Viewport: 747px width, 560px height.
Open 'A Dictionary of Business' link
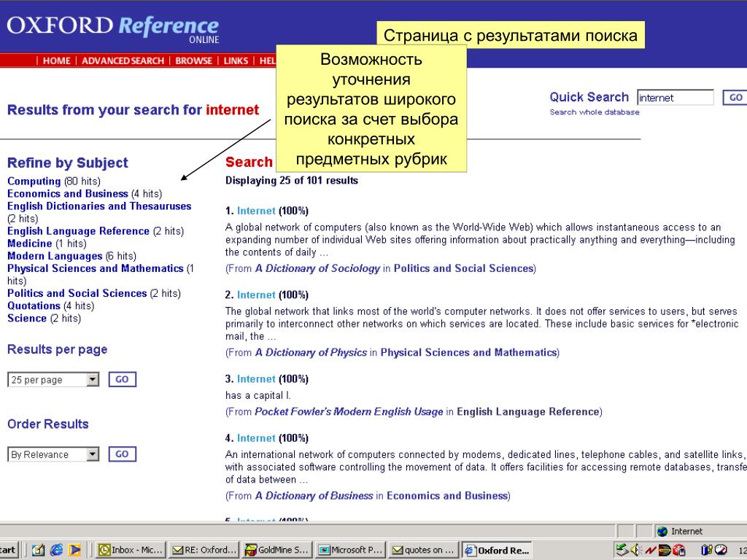click(x=314, y=496)
